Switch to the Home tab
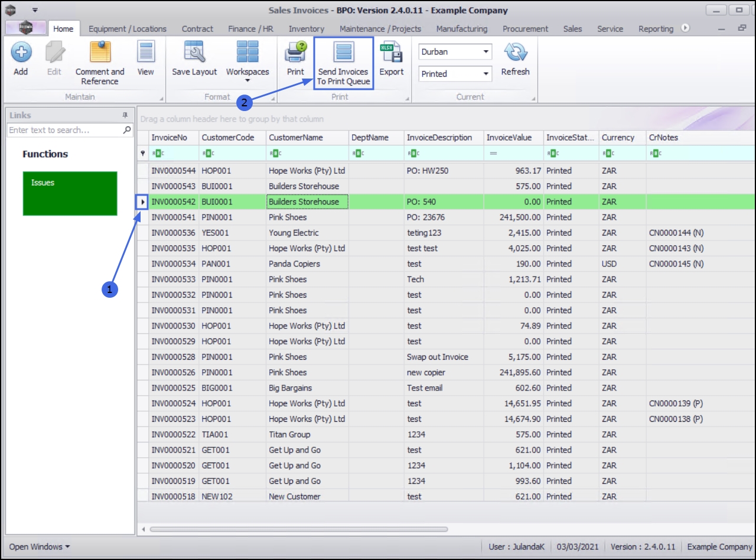Screen dimensions: 756x560 (63, 28)
